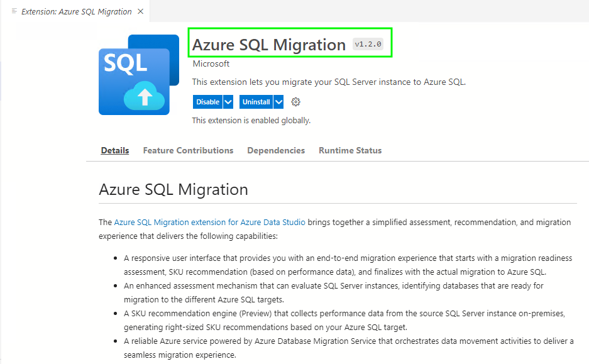Click the README heading under the Details tab
589x364 pixels.
pyautogui.click(x=173, y=189)
